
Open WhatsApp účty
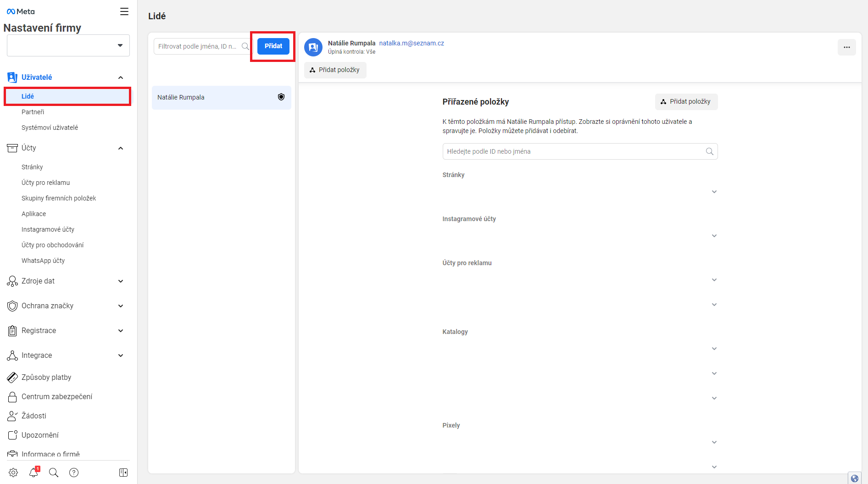pos(43,261)
